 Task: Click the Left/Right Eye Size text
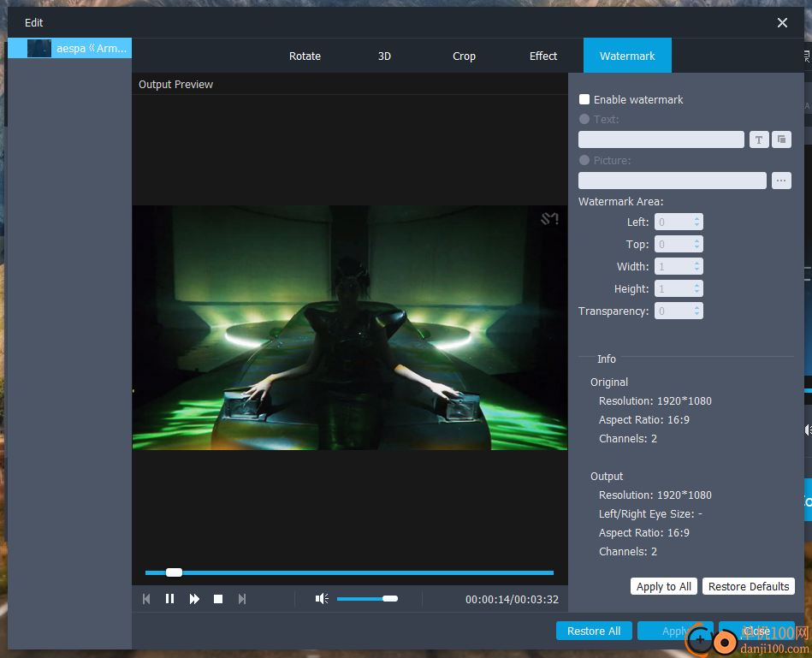[x=650, y=514]
